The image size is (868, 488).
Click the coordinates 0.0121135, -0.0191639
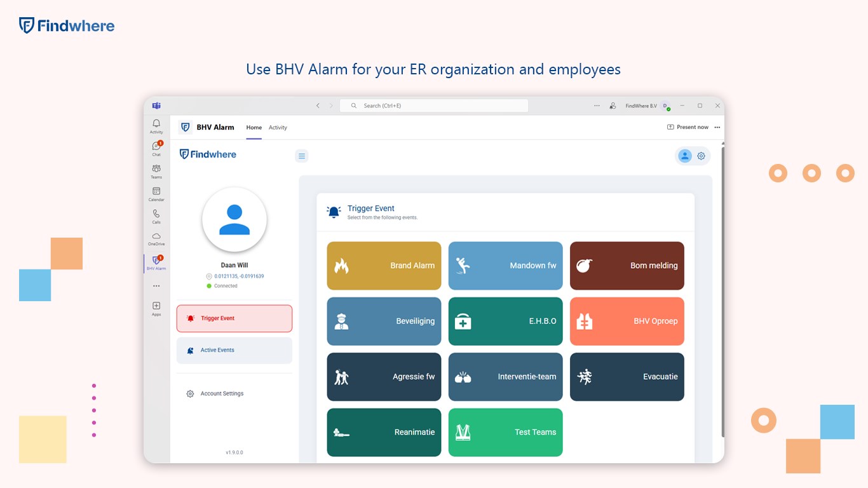239,276
